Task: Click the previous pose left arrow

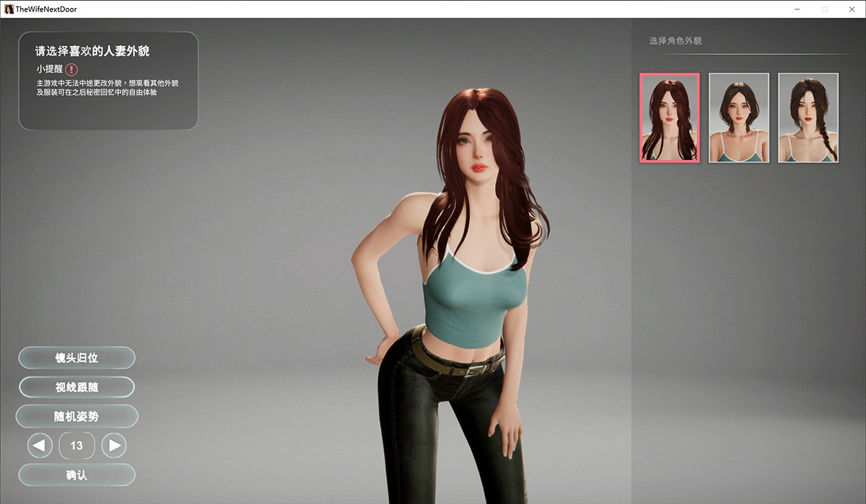Action: pyautogui.click(x=40, y=446)
